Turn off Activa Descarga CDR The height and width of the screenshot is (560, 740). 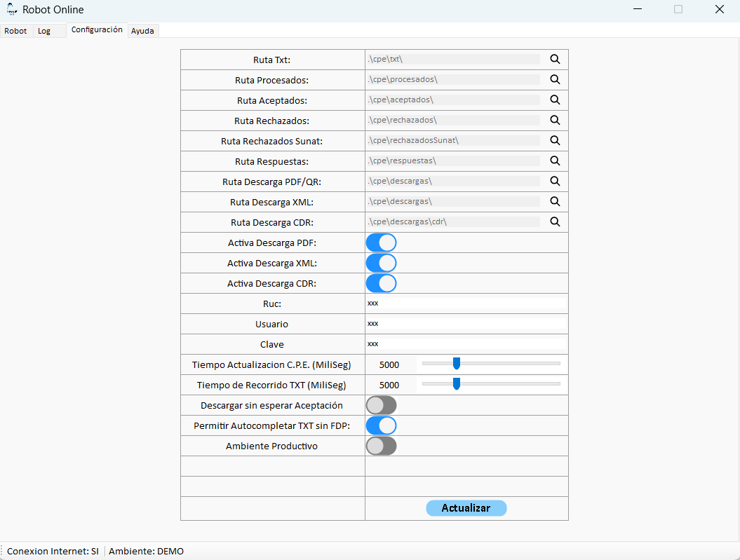[382, 283]
